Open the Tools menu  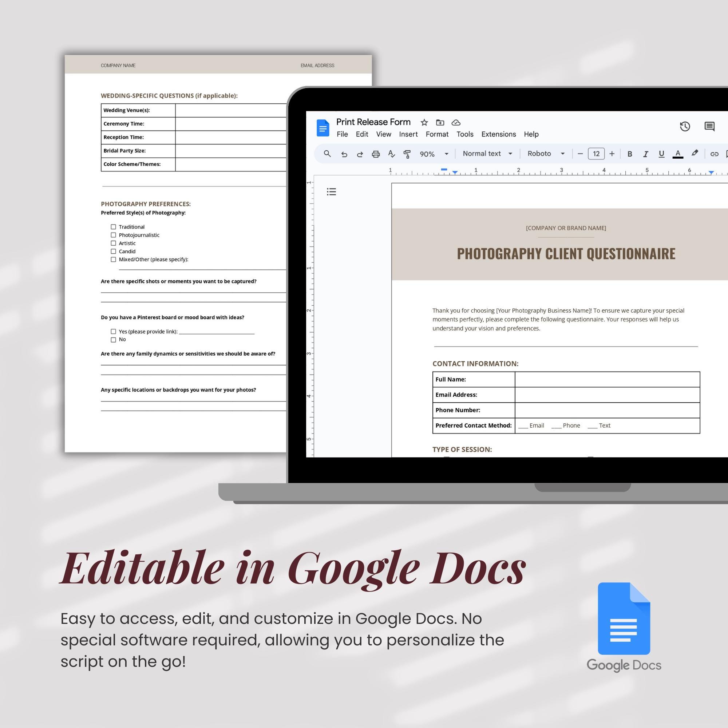coord(465,134)
